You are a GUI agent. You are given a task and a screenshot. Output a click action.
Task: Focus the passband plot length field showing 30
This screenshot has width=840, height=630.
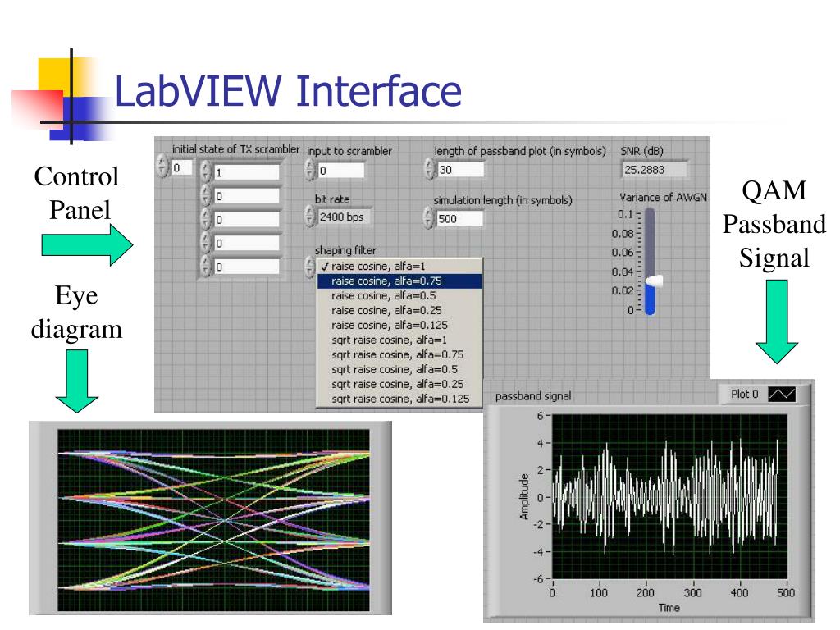[460, 169]
